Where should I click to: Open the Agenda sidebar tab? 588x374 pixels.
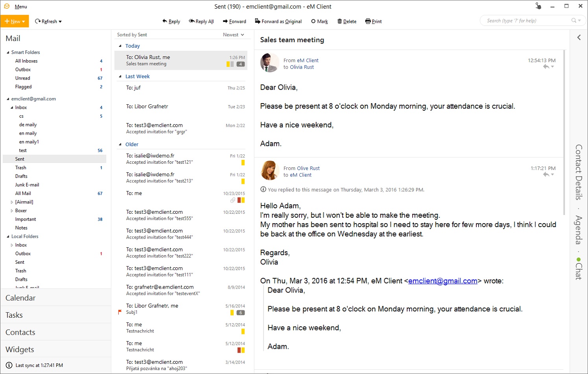(x=579, y=230)
